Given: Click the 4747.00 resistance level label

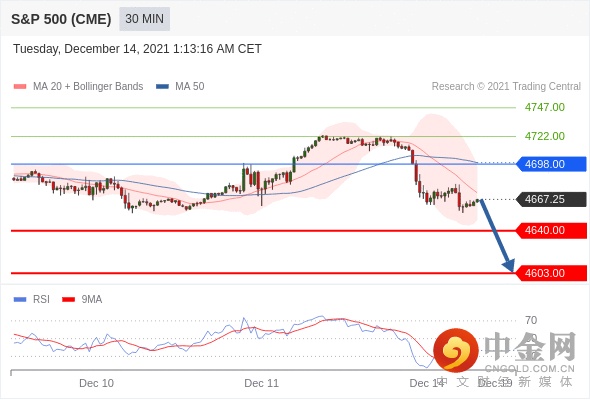Looking at the screenshot, I should click(x=544, y=107).
